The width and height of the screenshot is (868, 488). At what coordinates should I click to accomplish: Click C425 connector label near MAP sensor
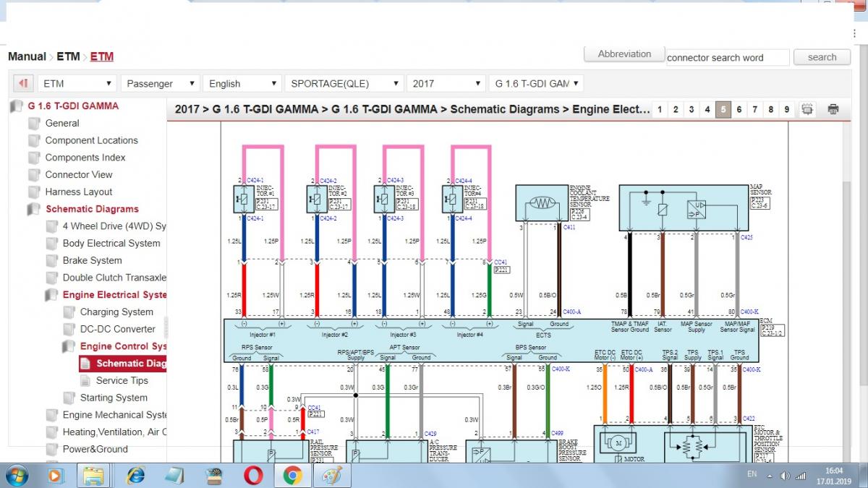(x=746, y=236)
